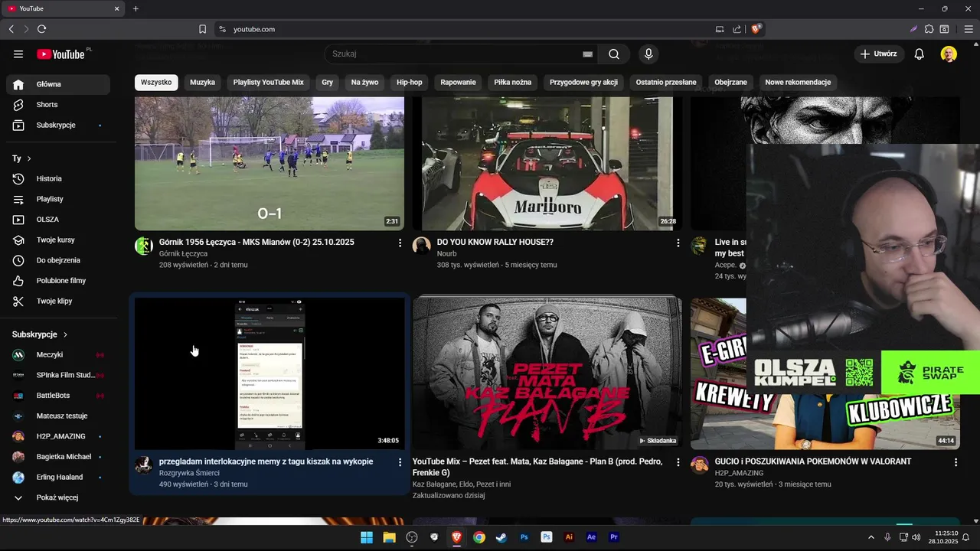Open SPInka Film Studio subscription
Screen dimensions: 980x551
point(58,375)
